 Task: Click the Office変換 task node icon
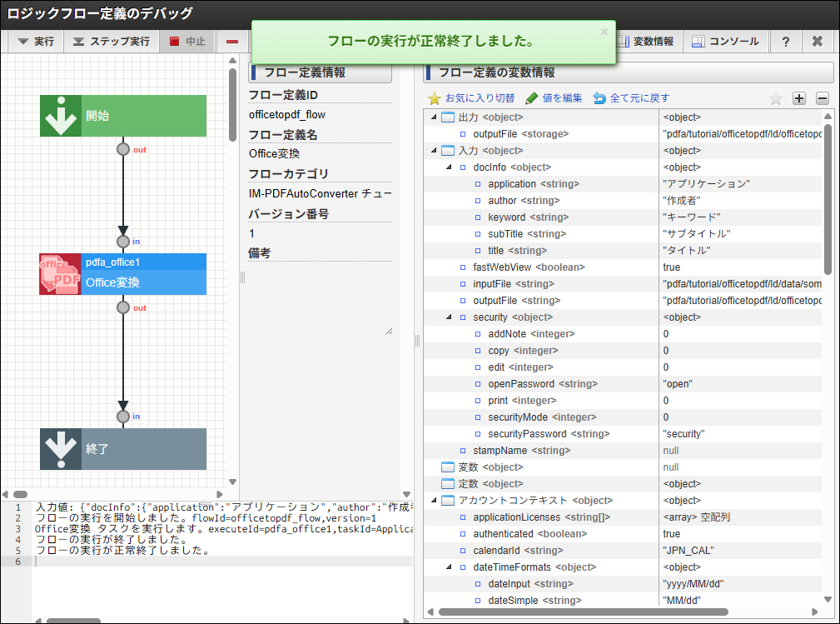coord(60,274)
